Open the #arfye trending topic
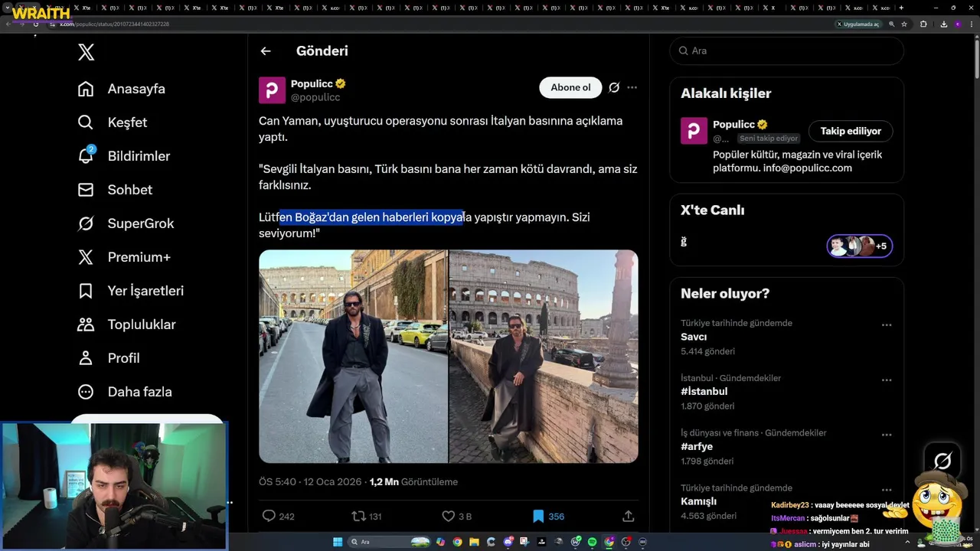This screenshot has width=980, height=551. 697,447
